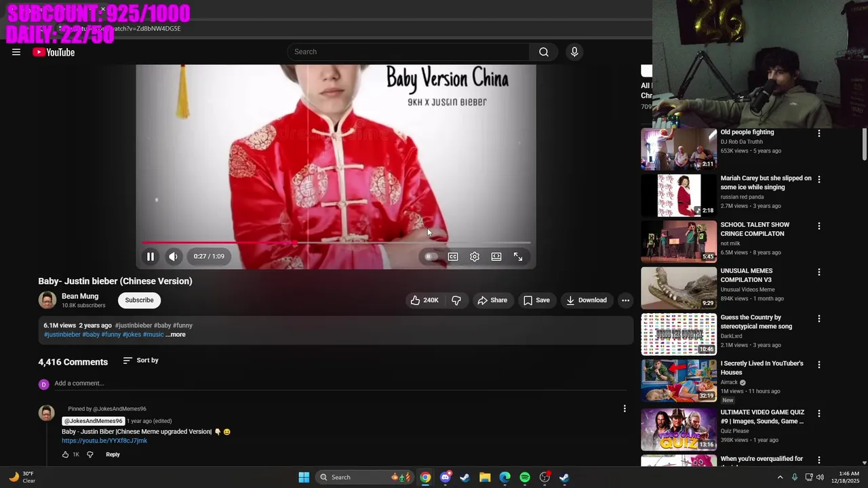Open options for Unusual Memes video

tap(818, 272)
